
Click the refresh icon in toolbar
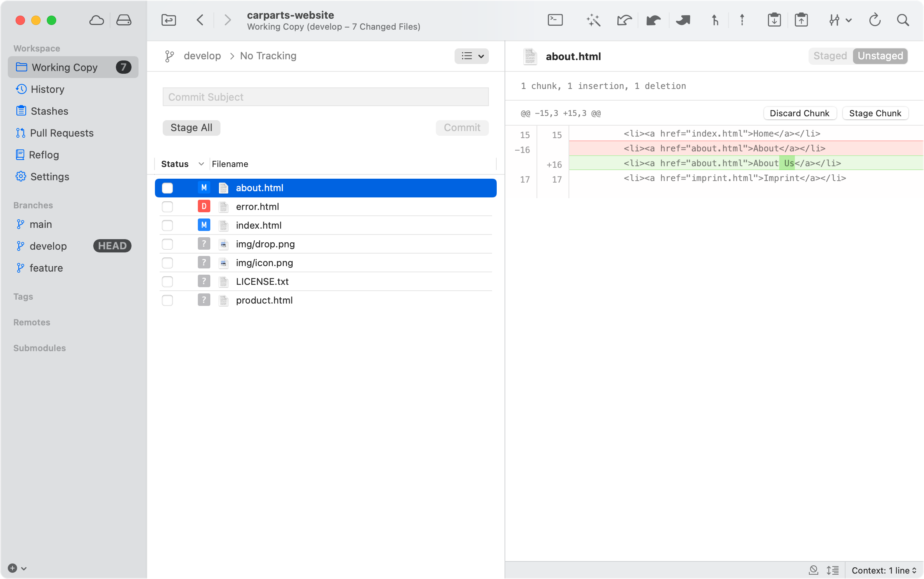[x=875, y=20]
